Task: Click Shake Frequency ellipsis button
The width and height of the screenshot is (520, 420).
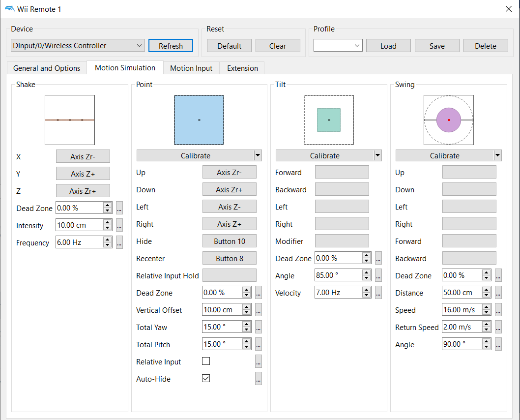Action: (119, 242)
